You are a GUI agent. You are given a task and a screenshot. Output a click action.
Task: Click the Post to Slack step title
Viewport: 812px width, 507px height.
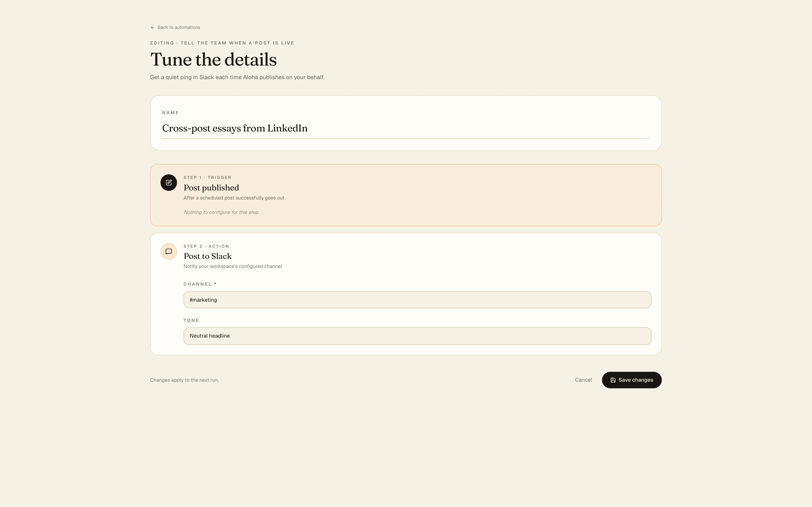click(x=208, y=256)
